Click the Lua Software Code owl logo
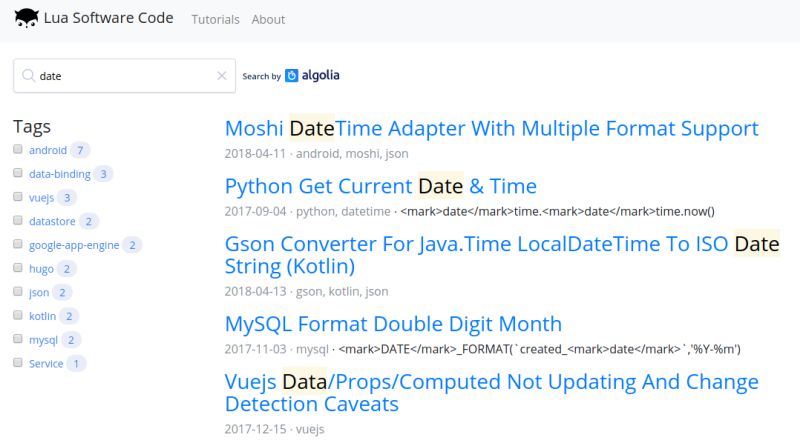 pos(27,18)
